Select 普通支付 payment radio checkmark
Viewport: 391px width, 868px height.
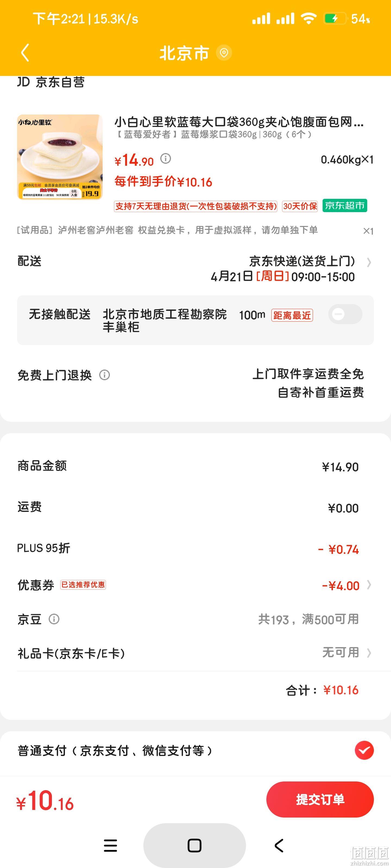point(364,750)
